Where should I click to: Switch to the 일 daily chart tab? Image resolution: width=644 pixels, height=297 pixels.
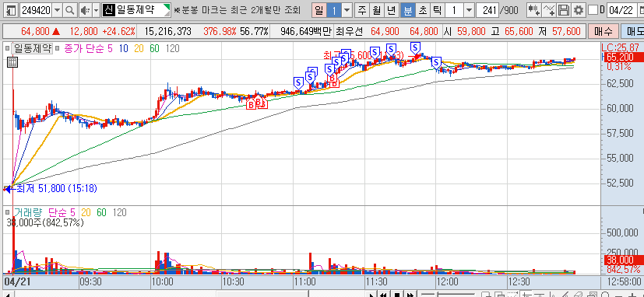[x=319, y=10]
